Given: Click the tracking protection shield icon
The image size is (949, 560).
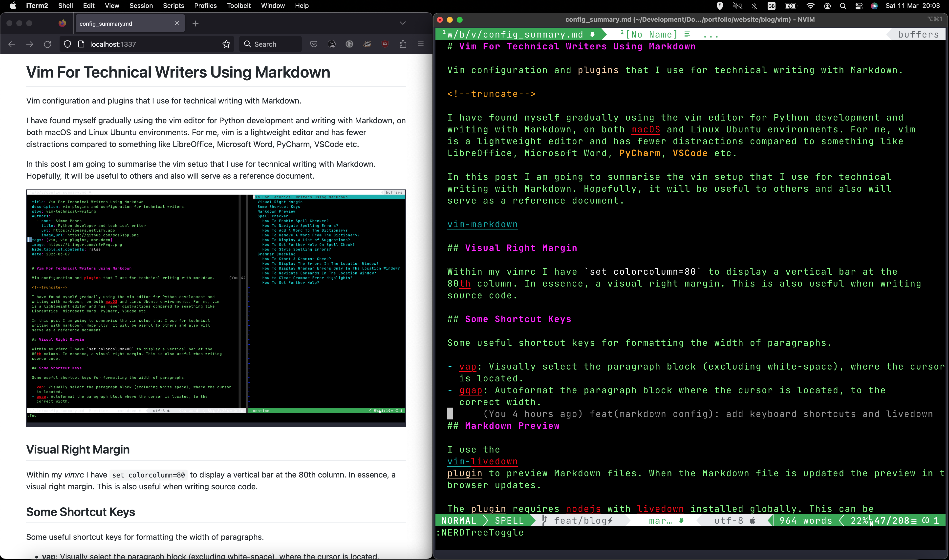Looking at the screenshot, I should pyautogui.click(x=67, y=44).
